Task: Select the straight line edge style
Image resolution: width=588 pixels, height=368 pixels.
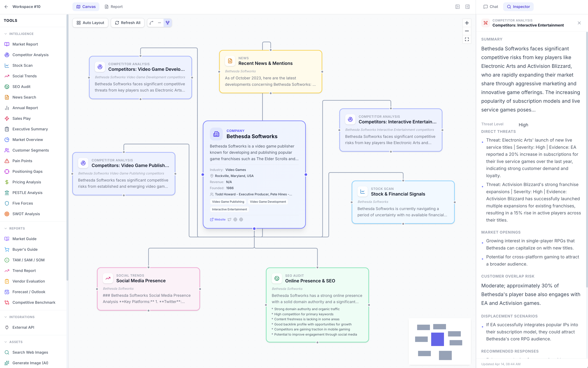Action: point(159,23)
